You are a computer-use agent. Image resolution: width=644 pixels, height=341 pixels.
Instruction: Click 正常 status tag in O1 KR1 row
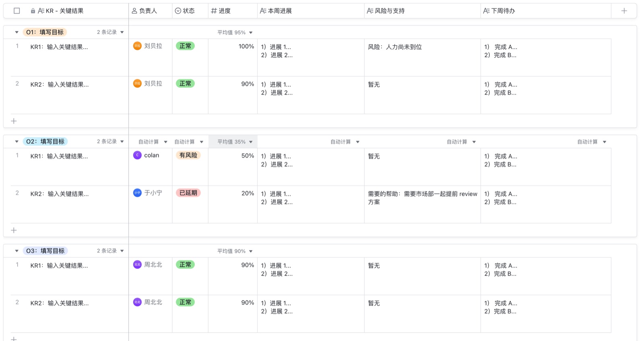185,46
